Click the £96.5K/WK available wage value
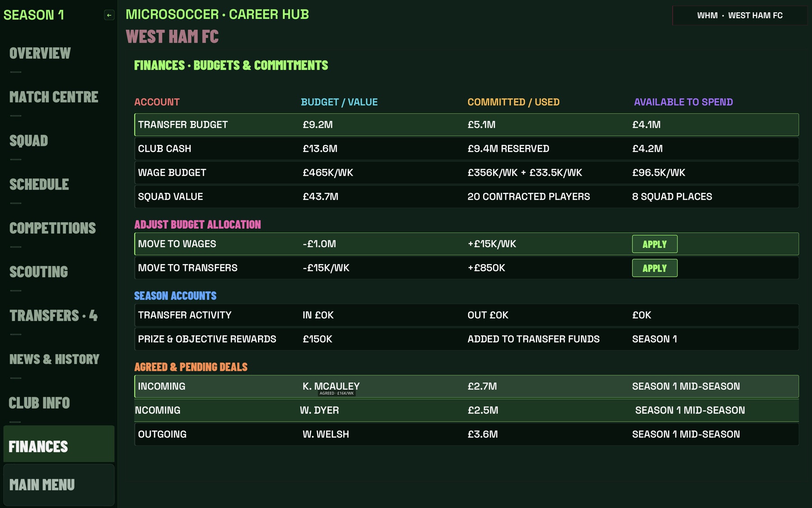The image size is (812, 508). click(x=659, y=172)
